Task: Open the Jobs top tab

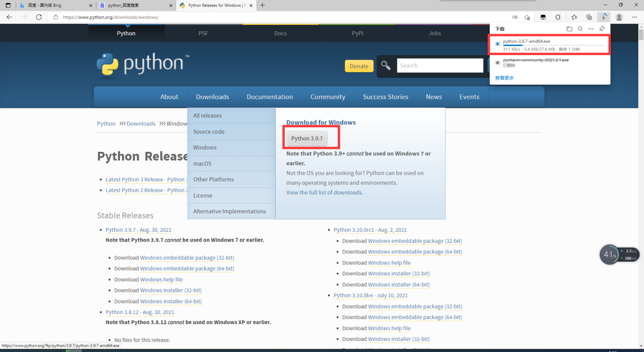Action: [435, 33]
